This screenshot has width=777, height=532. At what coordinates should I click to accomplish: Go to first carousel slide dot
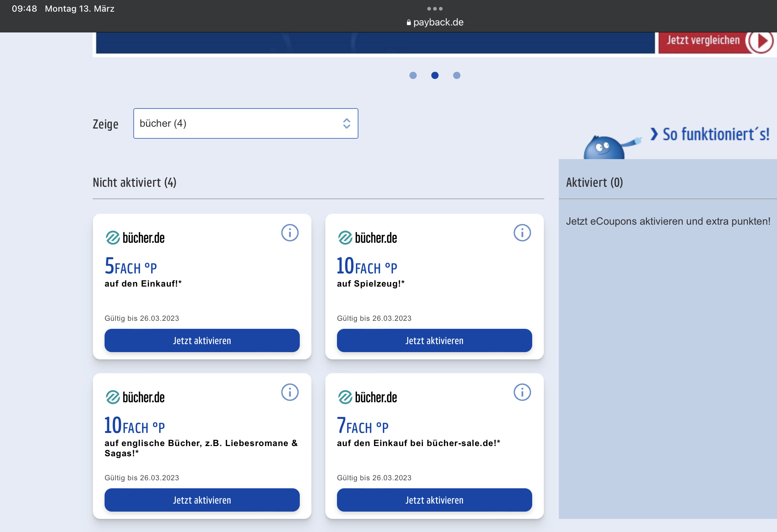click(x=413, y=75)
